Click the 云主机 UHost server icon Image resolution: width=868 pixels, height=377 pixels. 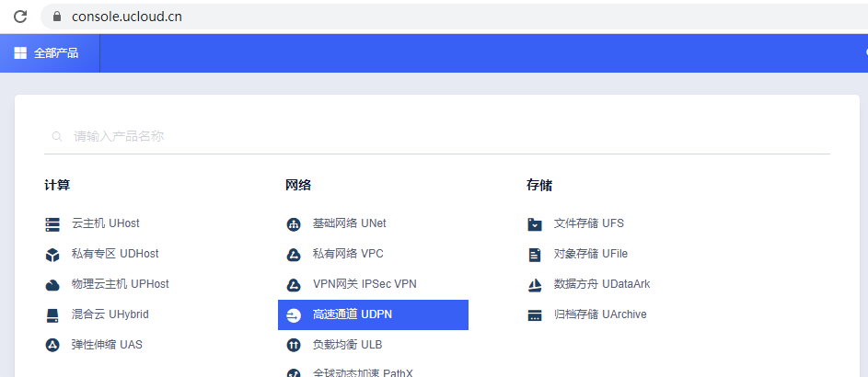(x=52, y=224)
